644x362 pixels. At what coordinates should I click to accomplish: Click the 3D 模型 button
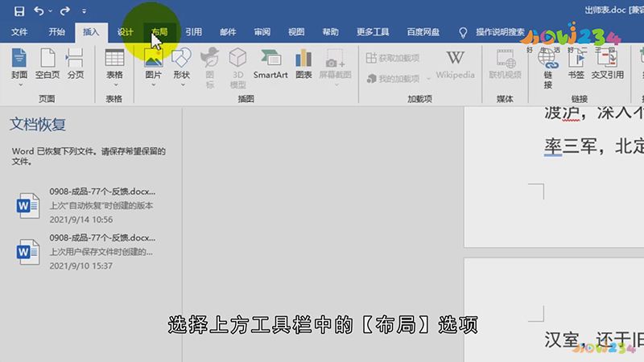tap(237, 68)
